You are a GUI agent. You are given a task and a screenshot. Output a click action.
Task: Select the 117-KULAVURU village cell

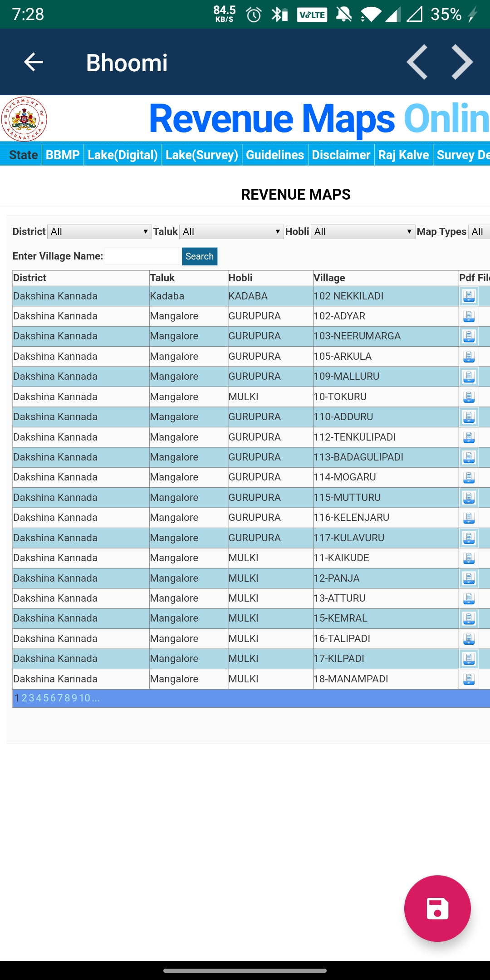(386, 538)
